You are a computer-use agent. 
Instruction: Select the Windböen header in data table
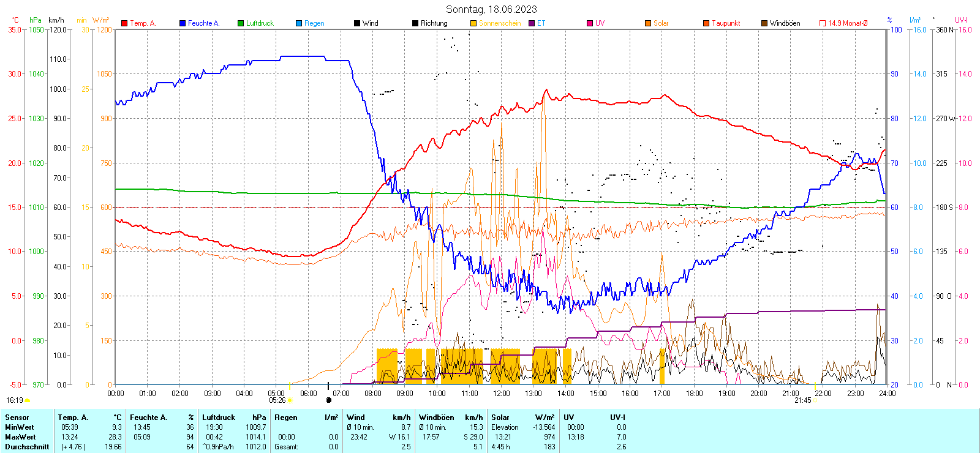tap(436, 417)
